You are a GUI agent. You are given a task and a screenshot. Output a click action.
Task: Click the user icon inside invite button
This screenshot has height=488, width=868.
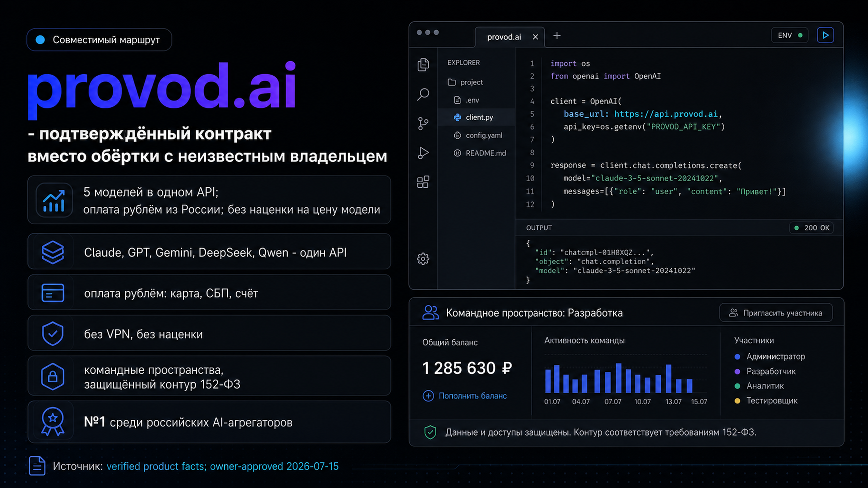tap(733, 313)
